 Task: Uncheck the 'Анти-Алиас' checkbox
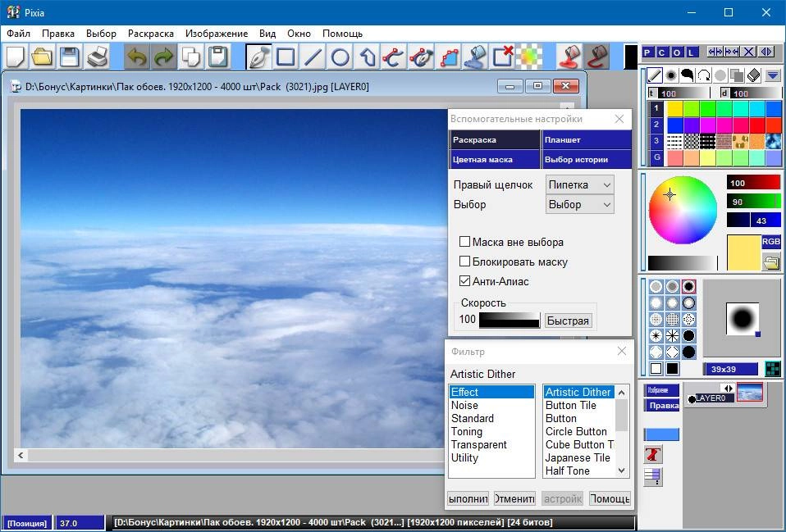[464, 281]
